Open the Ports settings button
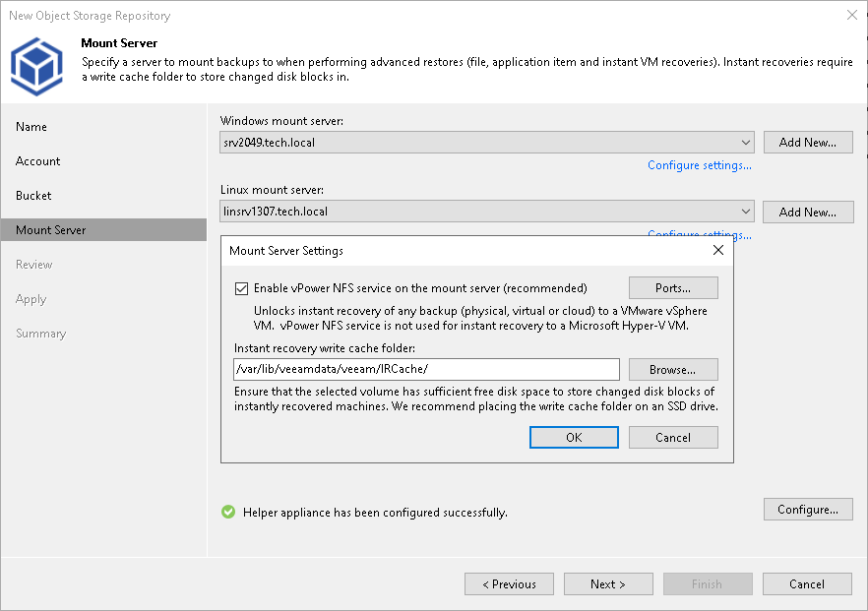Image resolution: width=868 pixels, height=611 pixels. tap(673, 287)
